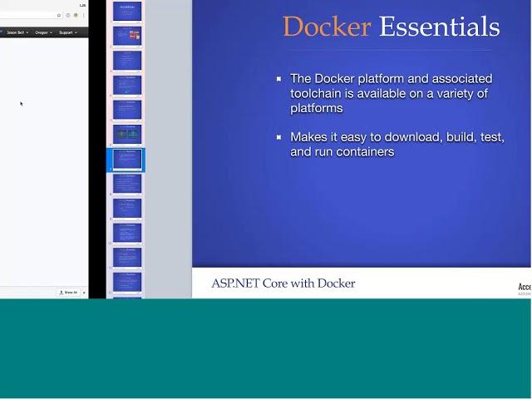Click the yellow browser extension icon
Image resolution: width=532 pixels, height=399 pixels.
[x=76, y=15]
